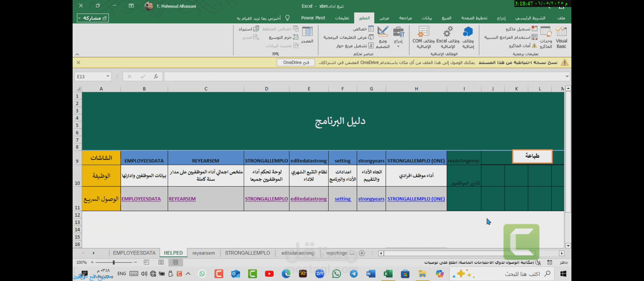Open the Power Pivot tab
This screenshot has width=644, height=281.
[313, 18]
